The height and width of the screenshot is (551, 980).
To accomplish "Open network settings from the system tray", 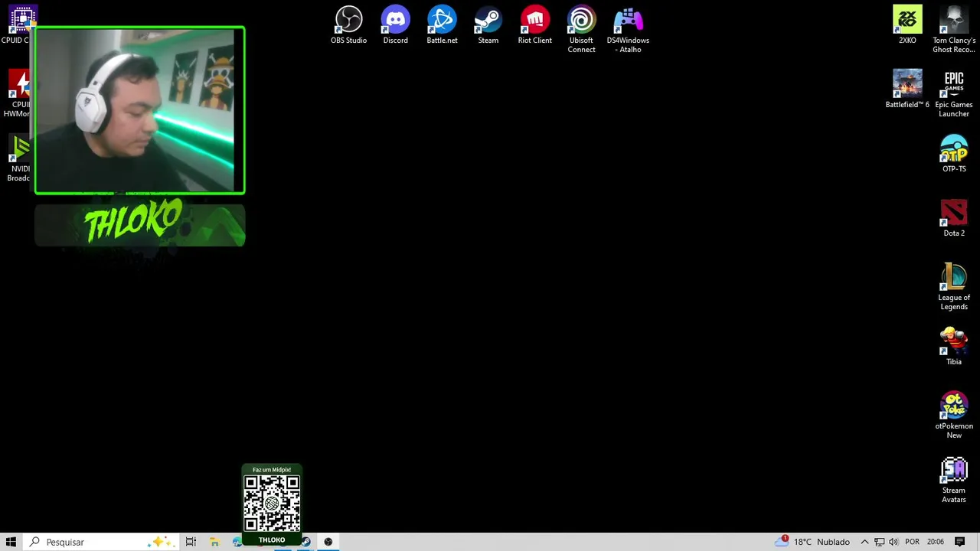I will point(879,542).
